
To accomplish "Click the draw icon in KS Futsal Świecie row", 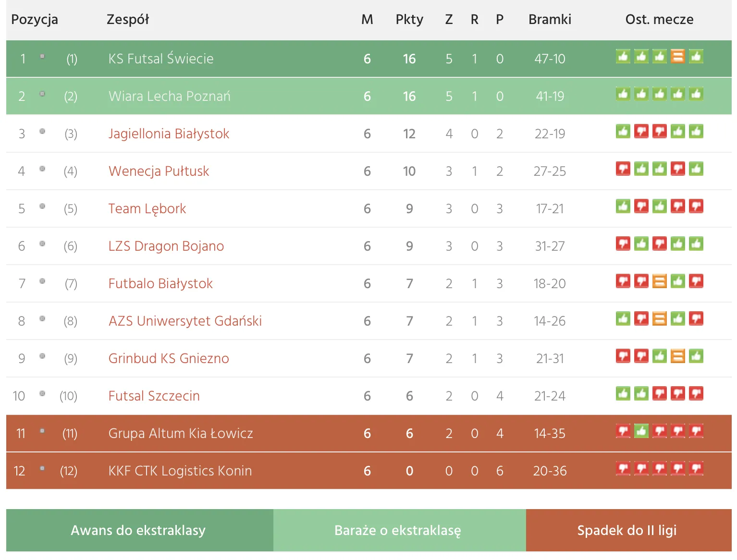I will click(x=677, y=56).
